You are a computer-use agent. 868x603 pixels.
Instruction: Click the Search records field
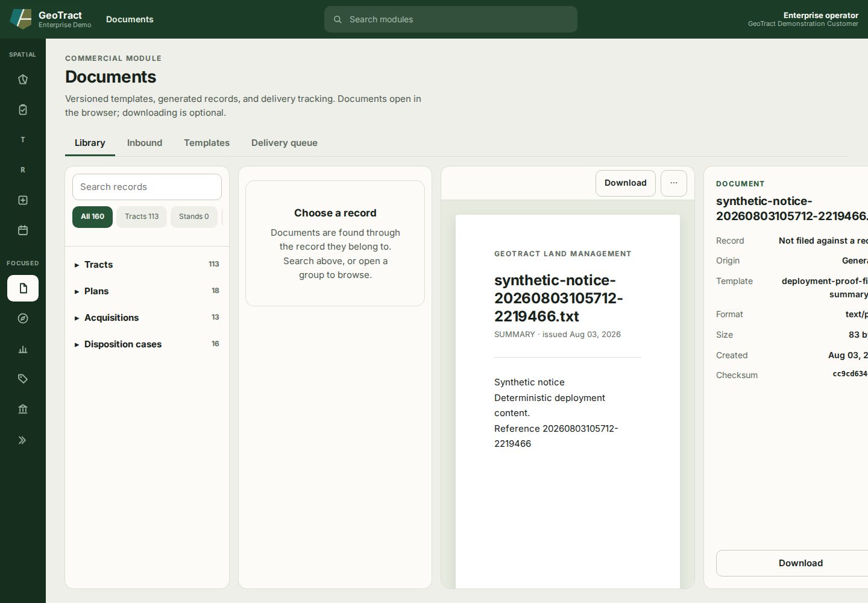(147, 187)
